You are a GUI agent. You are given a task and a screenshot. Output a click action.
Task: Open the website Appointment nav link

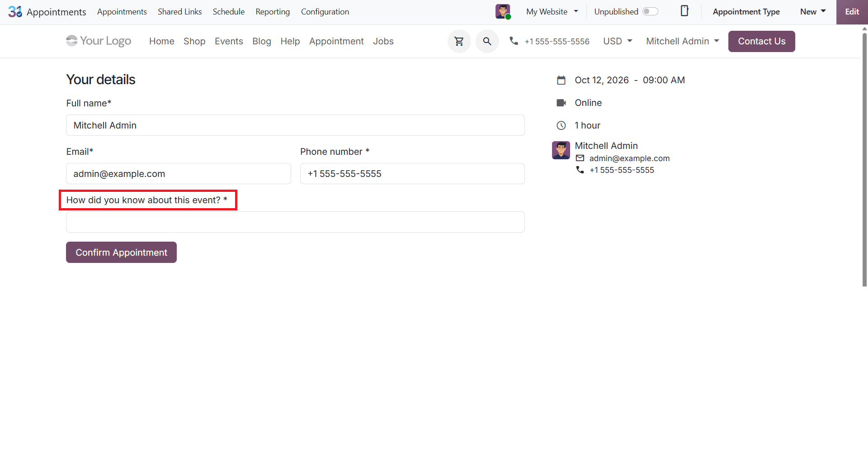(x=336, y=41)
